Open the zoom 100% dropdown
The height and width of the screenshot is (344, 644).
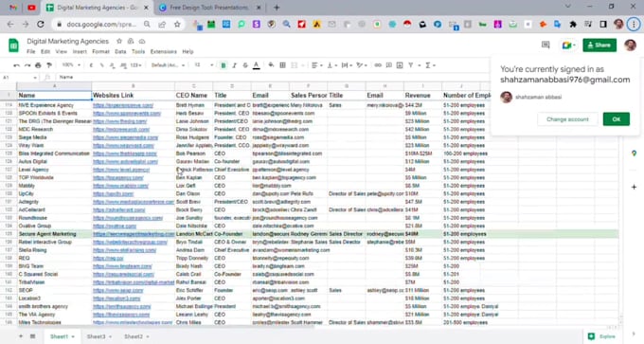[71, 65]
